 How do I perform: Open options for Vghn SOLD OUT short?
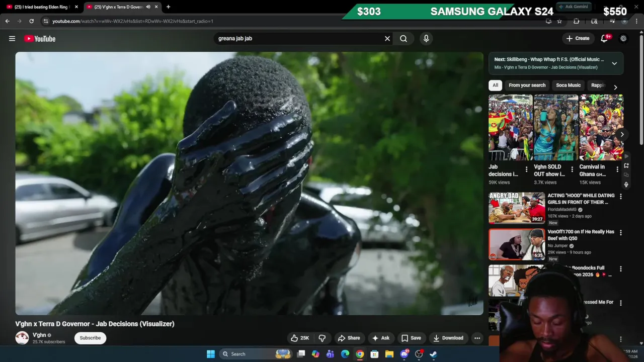[572, 169]
